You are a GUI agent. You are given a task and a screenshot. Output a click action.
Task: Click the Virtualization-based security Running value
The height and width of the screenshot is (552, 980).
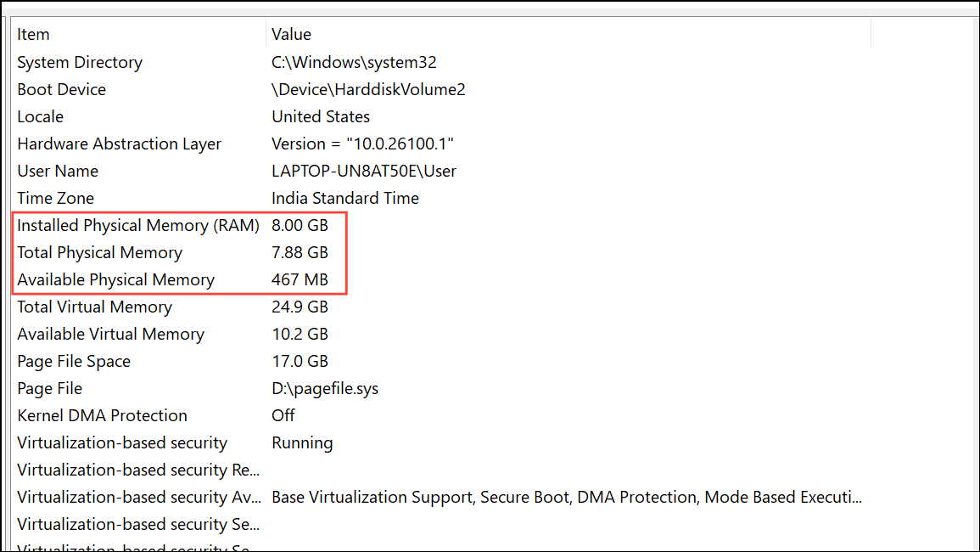point(302,443)
